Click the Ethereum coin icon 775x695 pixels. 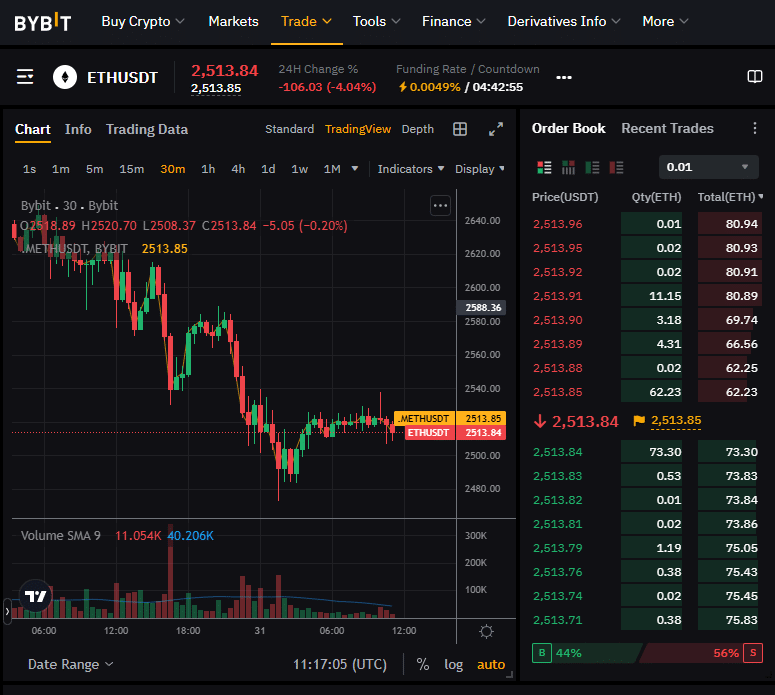(65, 77)
